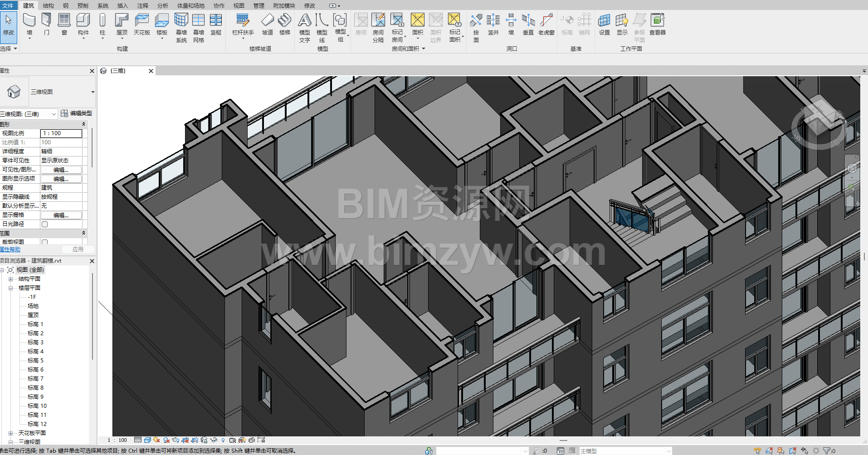
Task: Expand the 结构平面 tree node
Action: pyautogui.click(x=10, y=279)
